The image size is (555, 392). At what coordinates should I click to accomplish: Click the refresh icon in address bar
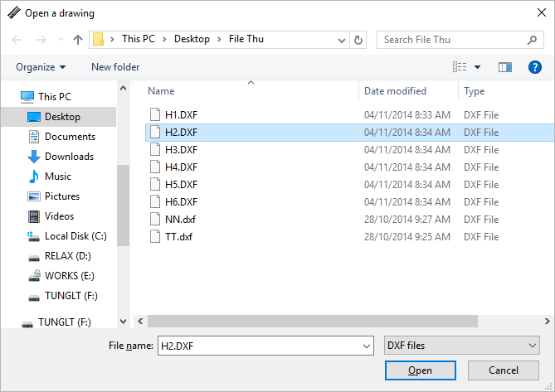point(358,40)
